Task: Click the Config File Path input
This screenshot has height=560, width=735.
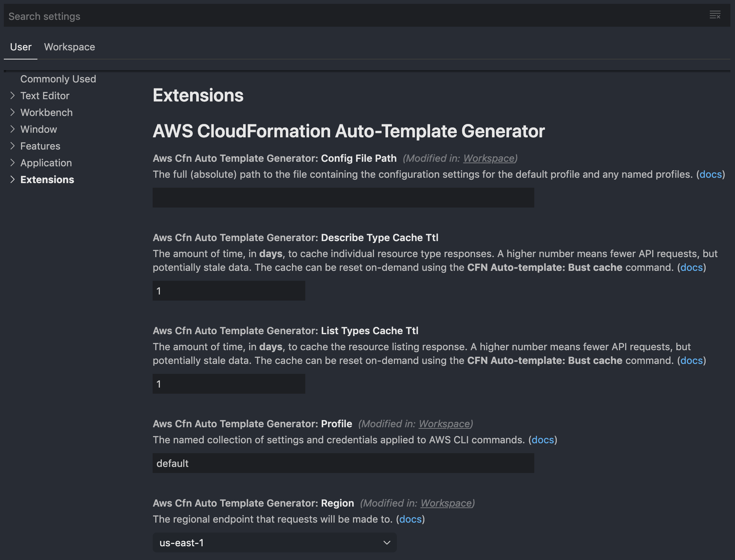Action: point(343,198)
